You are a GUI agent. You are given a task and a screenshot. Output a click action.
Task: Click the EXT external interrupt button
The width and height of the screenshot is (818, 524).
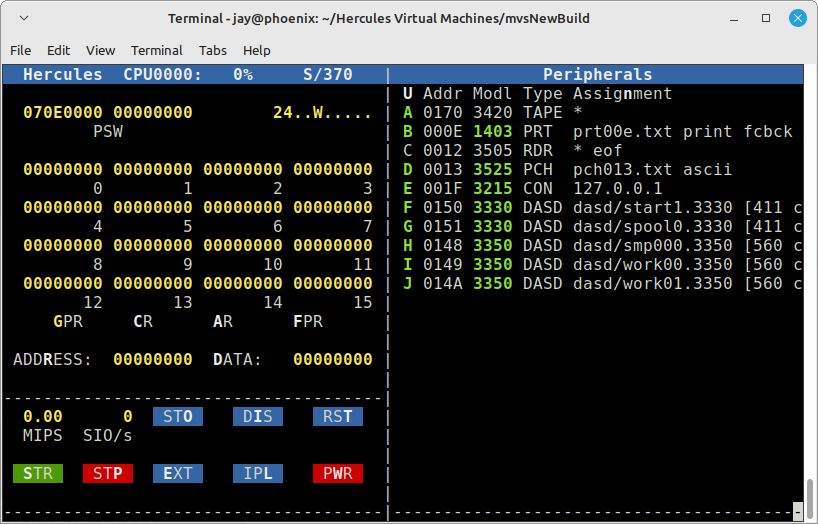[177, 473]
